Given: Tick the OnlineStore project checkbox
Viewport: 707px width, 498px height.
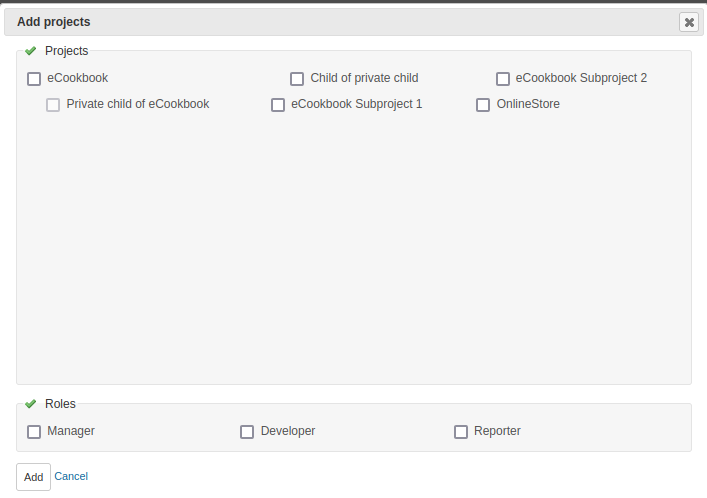Looking at the screenshot, I should click(483, 105).
